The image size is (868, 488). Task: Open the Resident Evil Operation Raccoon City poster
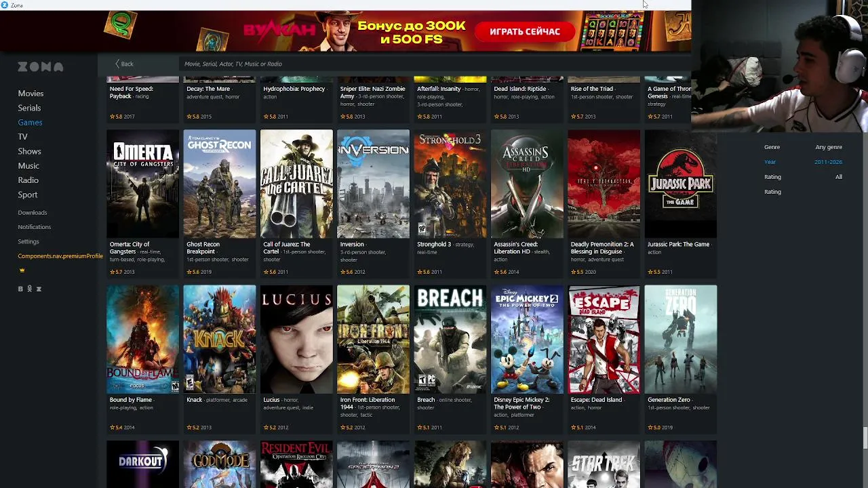pos(296,464)
